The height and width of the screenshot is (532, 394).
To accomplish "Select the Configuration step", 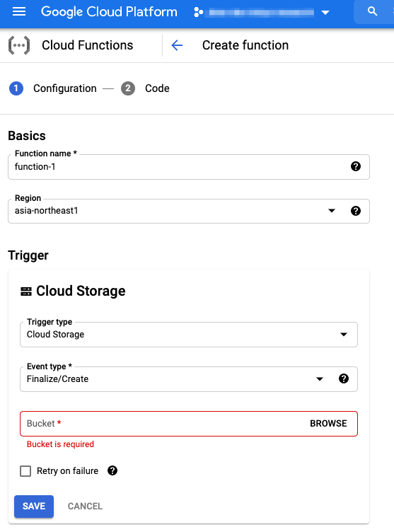I will (53, 88).
